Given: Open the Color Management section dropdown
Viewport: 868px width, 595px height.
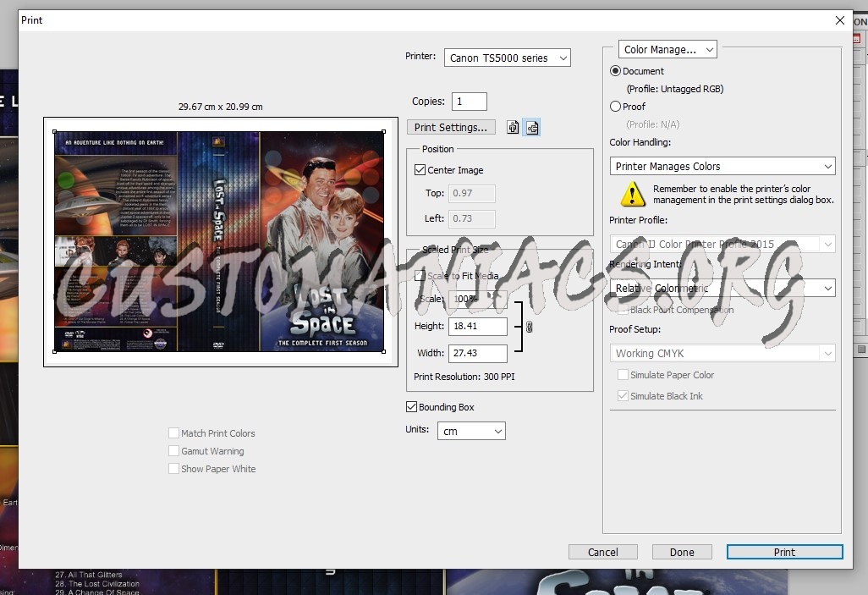Looking at the screenshot, I should [667, 49].
